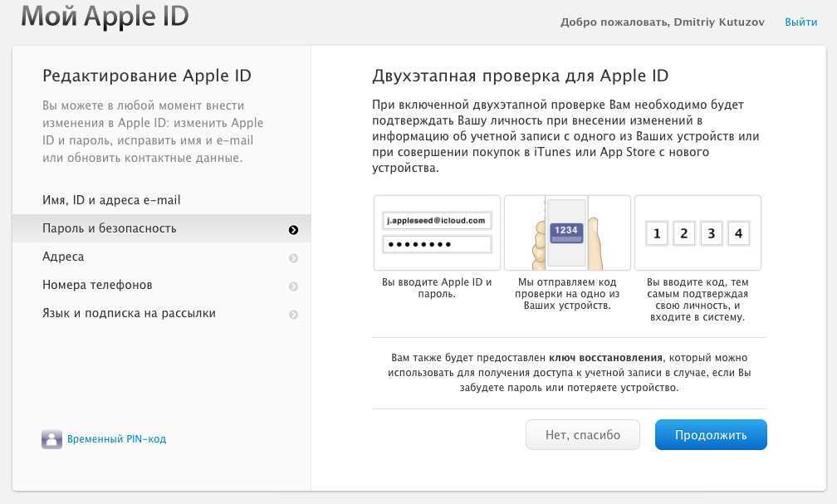Click the person icon beside "Временный PIN-код"

51,439
